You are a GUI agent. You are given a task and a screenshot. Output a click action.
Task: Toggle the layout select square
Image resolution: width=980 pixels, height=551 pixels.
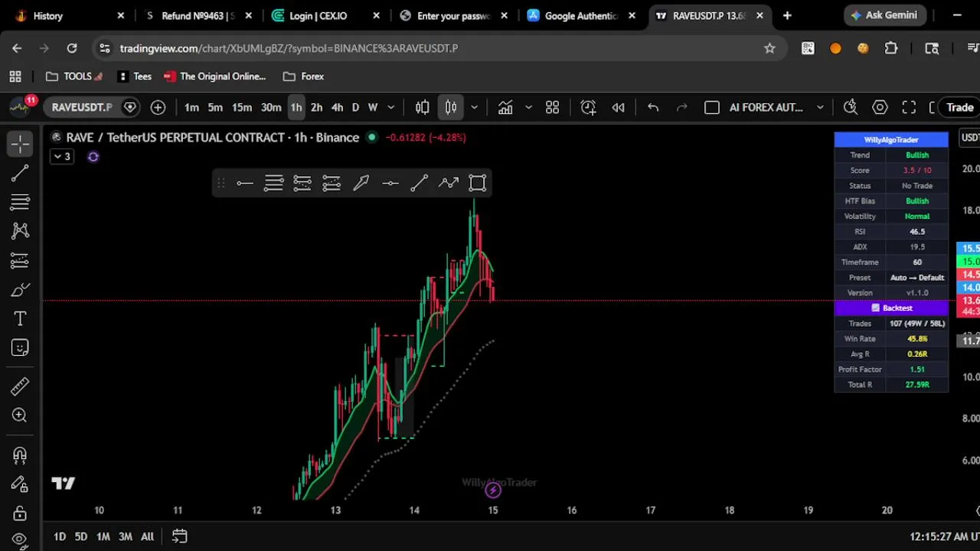pos(712,108)
